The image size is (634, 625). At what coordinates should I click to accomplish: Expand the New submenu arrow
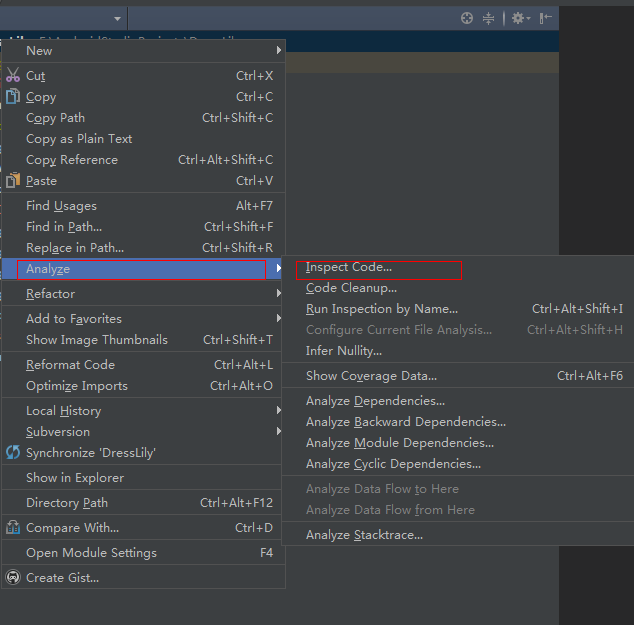(x=279, y=50)
